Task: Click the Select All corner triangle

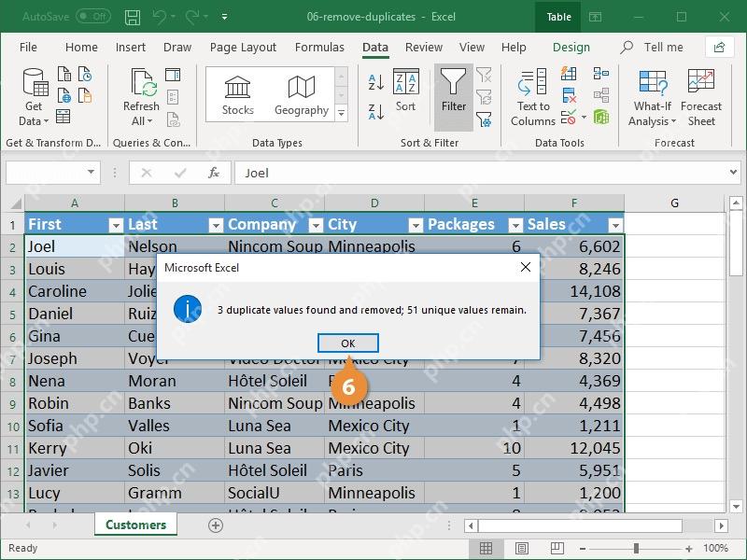Action: tap(16, 203)
